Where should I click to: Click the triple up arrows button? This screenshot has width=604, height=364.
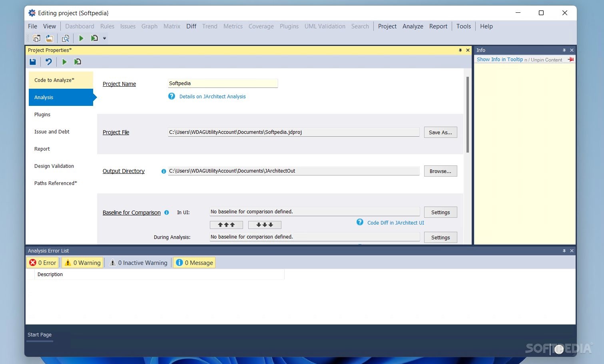click(x=226, y=225)
